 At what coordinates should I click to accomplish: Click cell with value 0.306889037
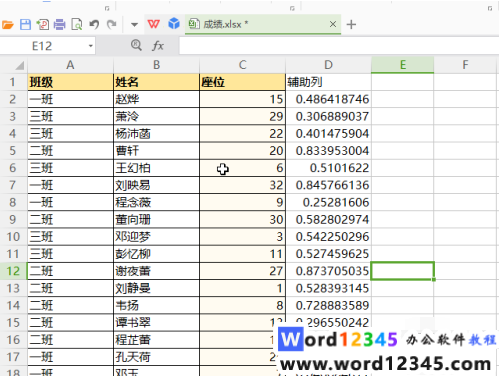coord(328,116)
